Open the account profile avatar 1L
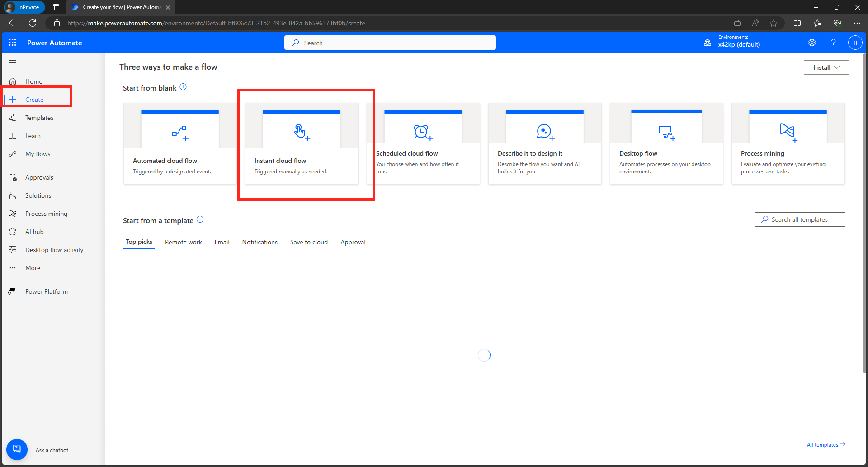 pyautogui.click(x=855, y=43)
